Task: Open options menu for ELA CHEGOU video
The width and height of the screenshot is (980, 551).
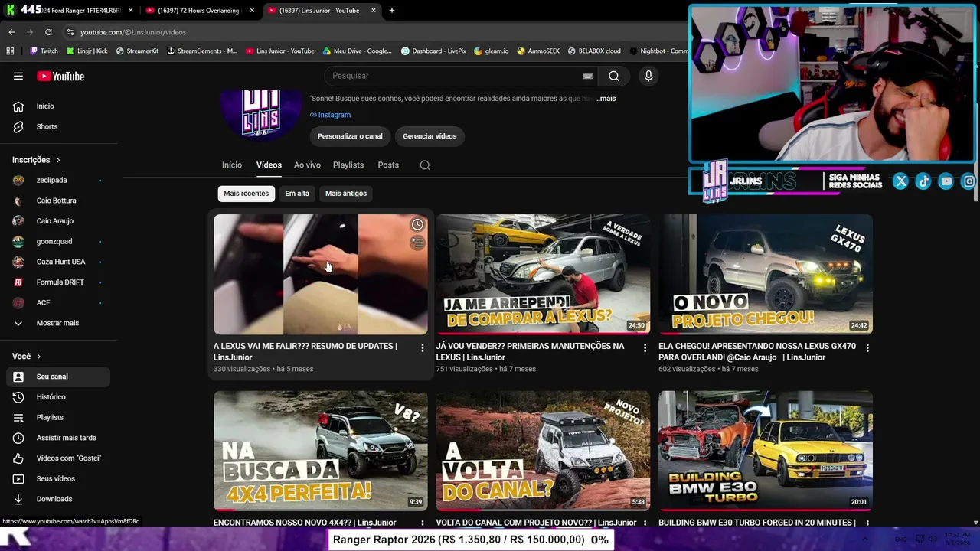Action: pyautogui.click(x=867, y=348)
